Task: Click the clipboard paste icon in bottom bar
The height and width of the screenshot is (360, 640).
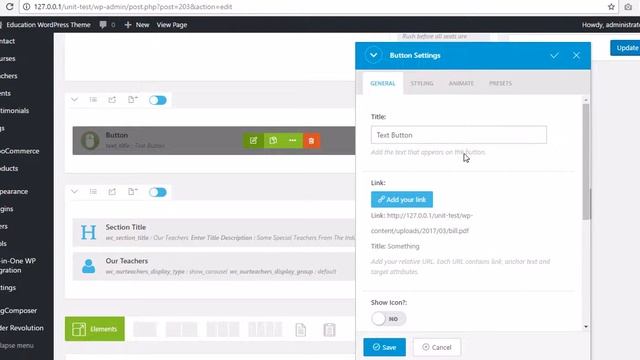Action: [329, 329]
